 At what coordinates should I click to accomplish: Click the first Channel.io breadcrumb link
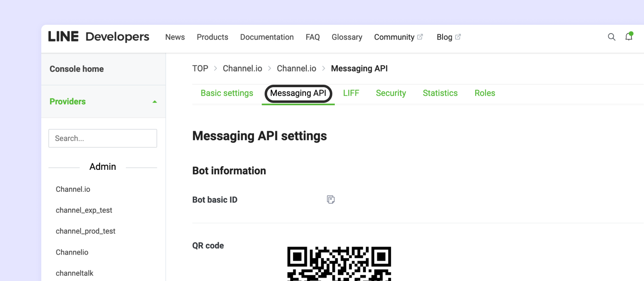[243, 69]
